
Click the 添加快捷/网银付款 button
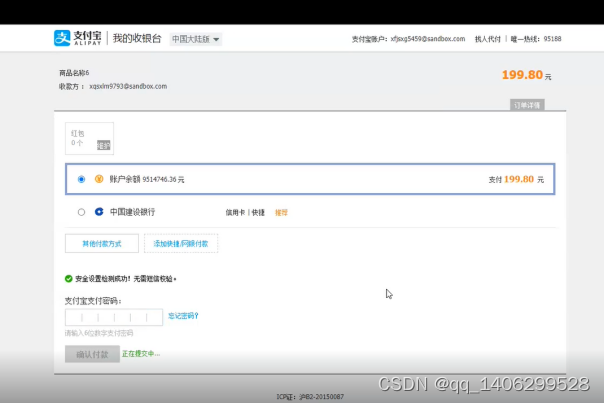point(181,243)
